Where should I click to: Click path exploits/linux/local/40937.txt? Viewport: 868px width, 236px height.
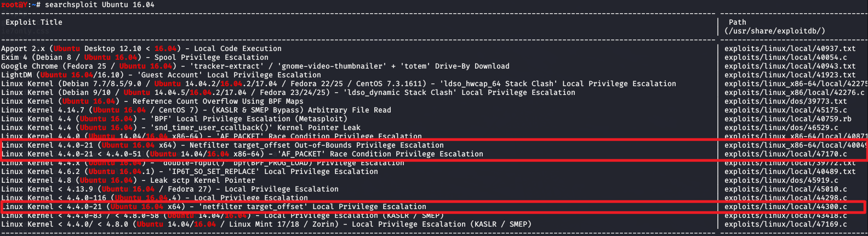[x=790, y=49]
